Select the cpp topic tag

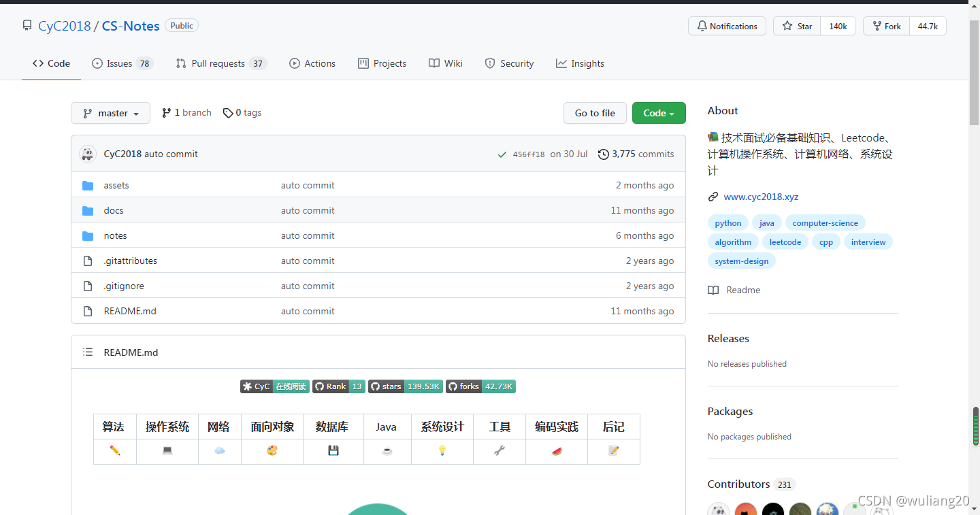[x=826, y=242]
